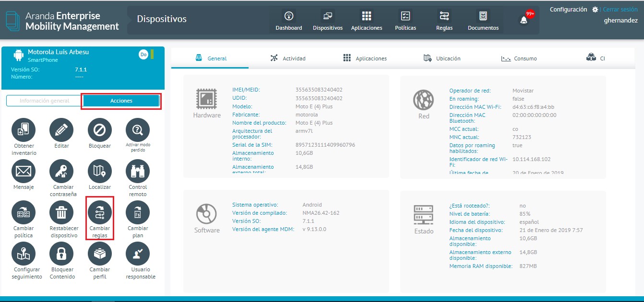Open Documentos in top navigation
Screen dimensions: 644x302
483,21
